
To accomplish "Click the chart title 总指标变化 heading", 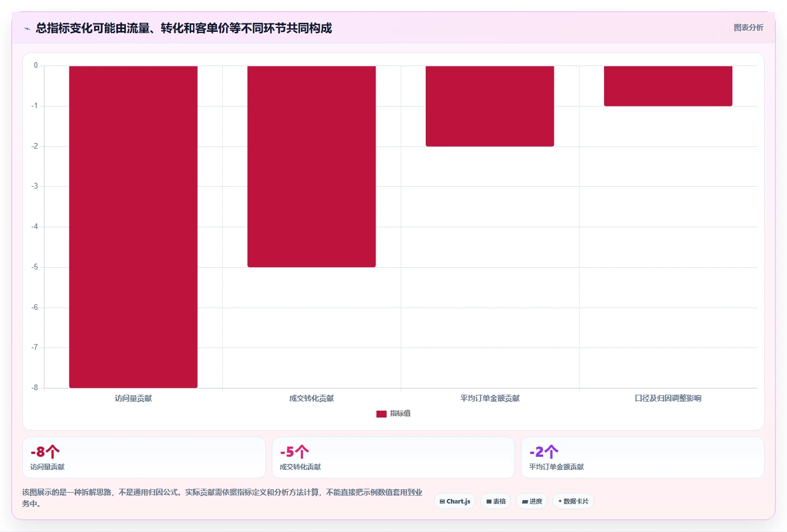I will pyautogui.click(x=184, y=28).
